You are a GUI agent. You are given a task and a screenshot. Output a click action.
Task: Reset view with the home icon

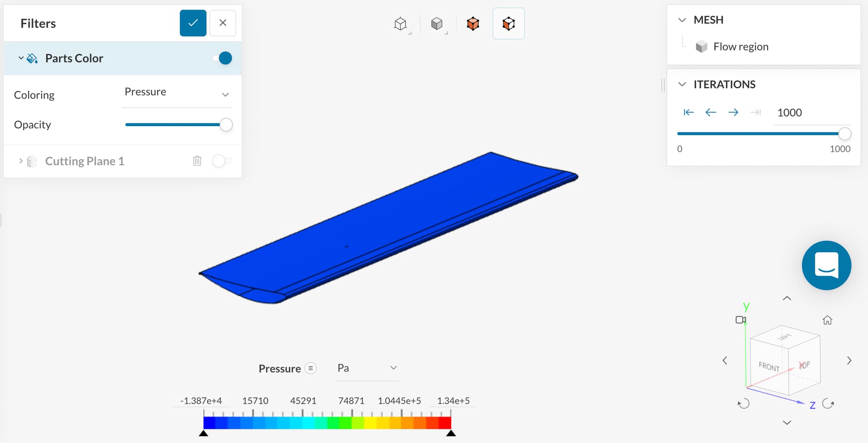click(827, 320)
